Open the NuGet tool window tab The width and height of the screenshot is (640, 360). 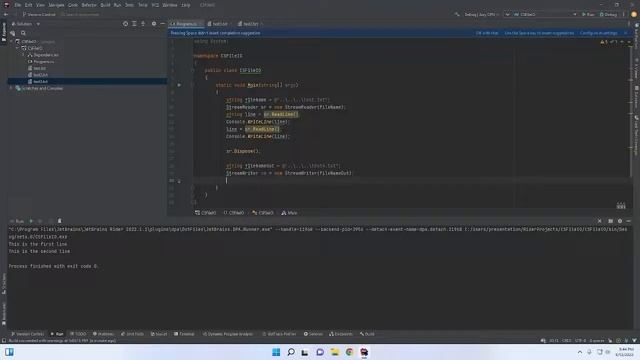[x=159, y=334]
